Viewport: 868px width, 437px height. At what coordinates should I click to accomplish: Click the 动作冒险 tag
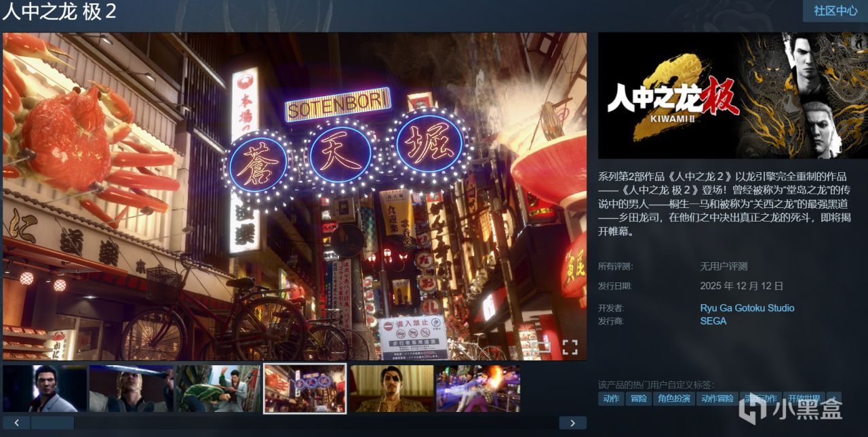tap(717, 398)
